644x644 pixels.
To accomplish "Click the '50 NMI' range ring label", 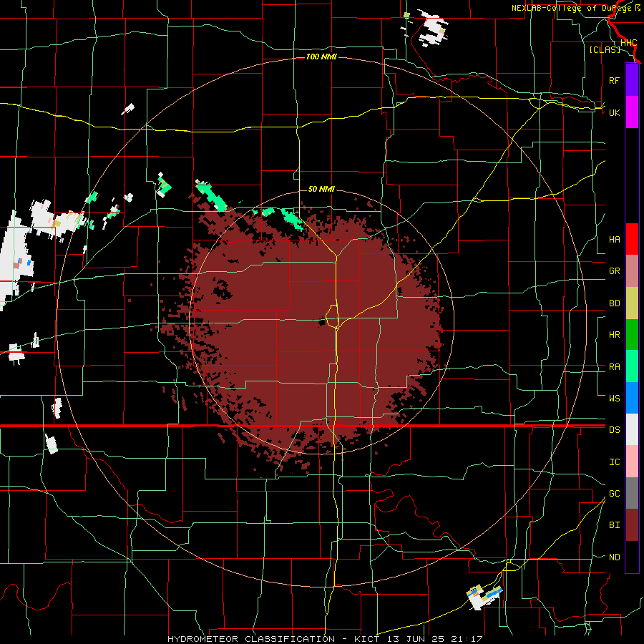I will (x=321, y=189).
